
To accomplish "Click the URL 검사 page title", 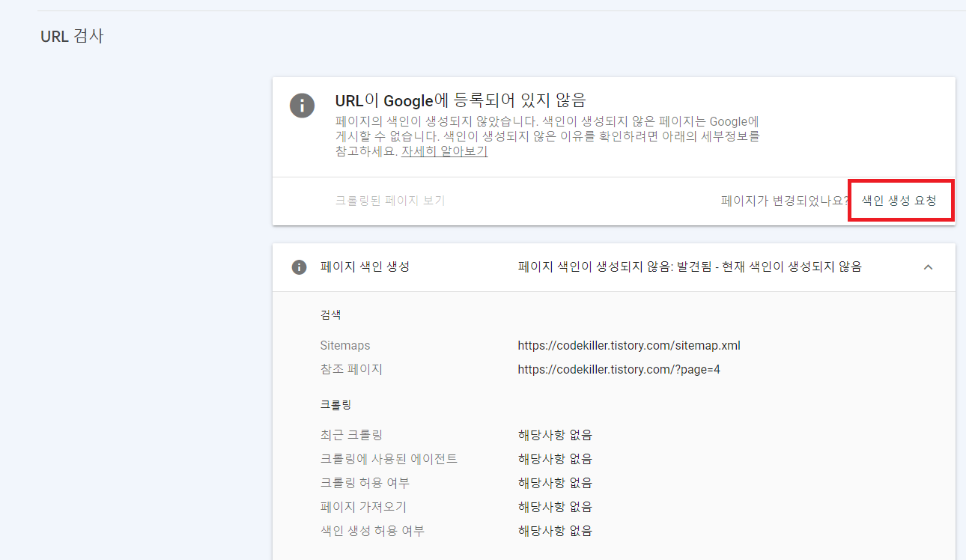I will click(72, 36).
